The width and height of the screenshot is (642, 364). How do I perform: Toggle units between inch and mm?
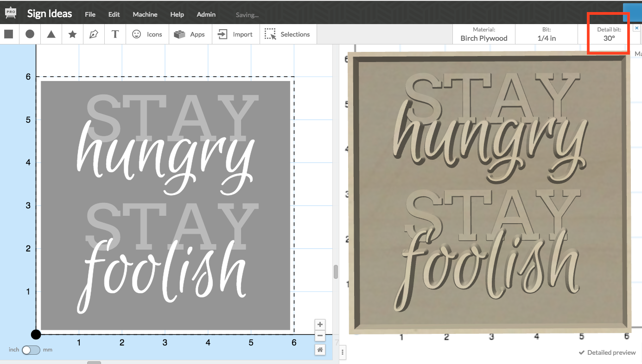31,350
